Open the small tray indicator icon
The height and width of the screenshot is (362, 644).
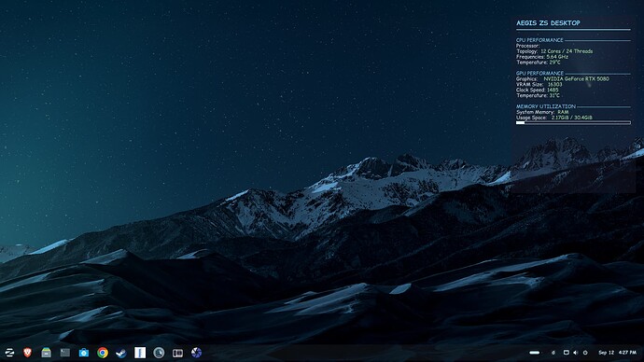click(553, 353)
